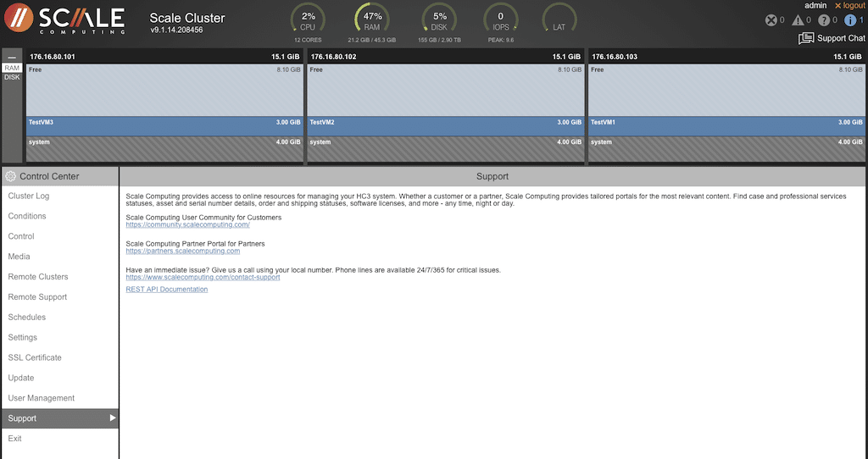Select the Support menu entry
Viewport: 868px width, 459px height.
pos(60,418)
